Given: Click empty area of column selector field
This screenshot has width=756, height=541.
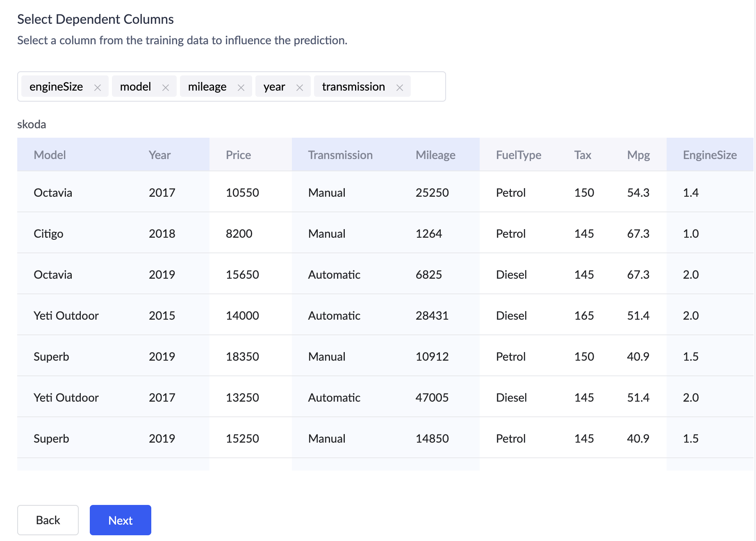Looking at the screenshot, I should [x=428, y=87].
